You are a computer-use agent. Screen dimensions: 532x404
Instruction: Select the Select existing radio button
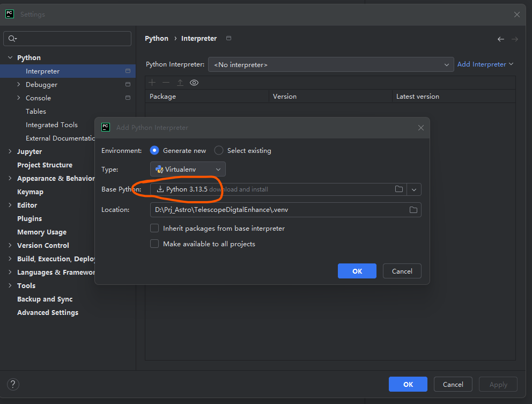(x=219, y=150)
